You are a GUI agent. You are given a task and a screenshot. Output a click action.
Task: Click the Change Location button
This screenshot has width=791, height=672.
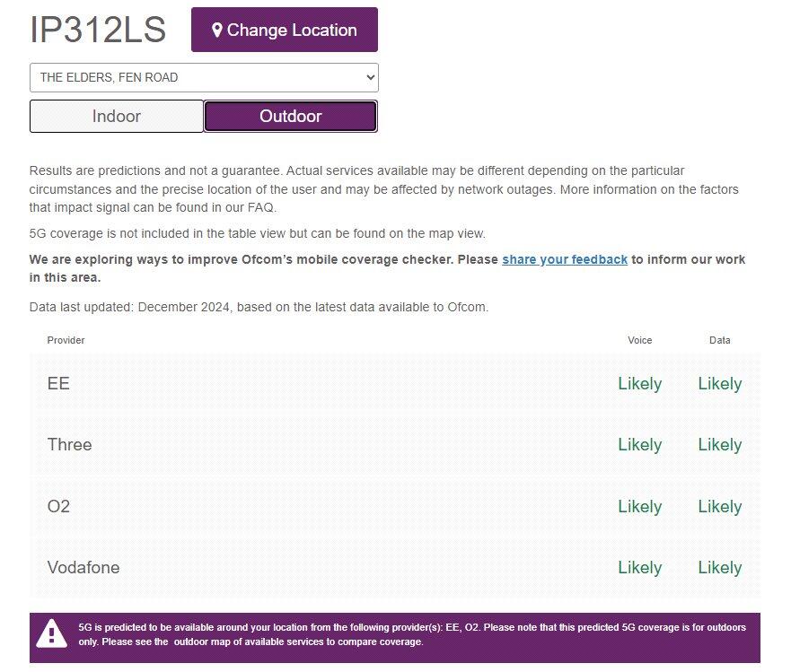(284, 30)
